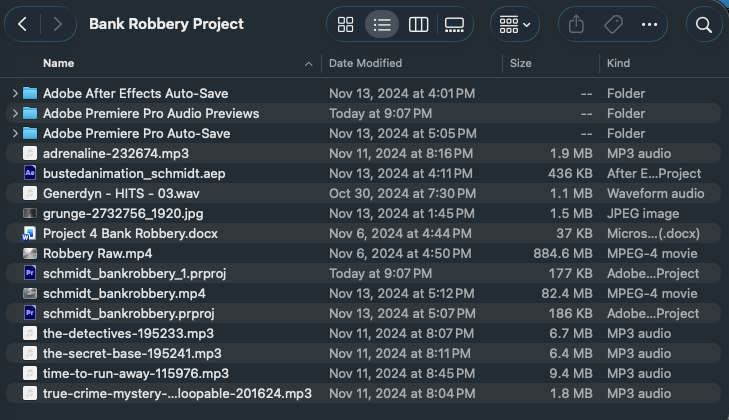Expand Adobe Premiere Pro Auto-Save folder

pos(15,133)
